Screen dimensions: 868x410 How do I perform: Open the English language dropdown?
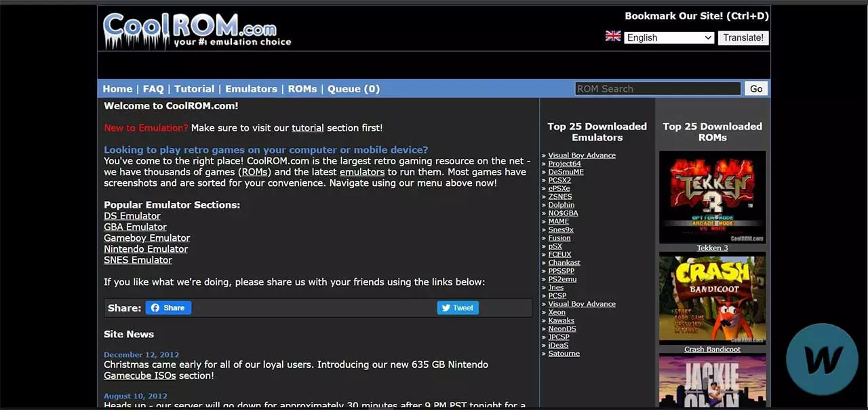[x=669, y=37]
